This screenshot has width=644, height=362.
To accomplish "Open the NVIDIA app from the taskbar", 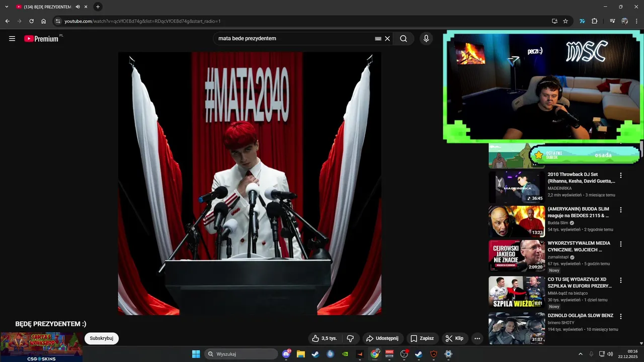I will point(345,354).
